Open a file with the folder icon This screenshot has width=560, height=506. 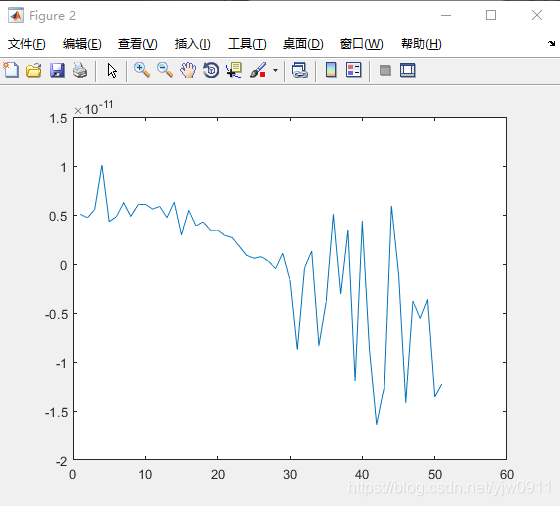pyautogui.click(x=34, y=70)
